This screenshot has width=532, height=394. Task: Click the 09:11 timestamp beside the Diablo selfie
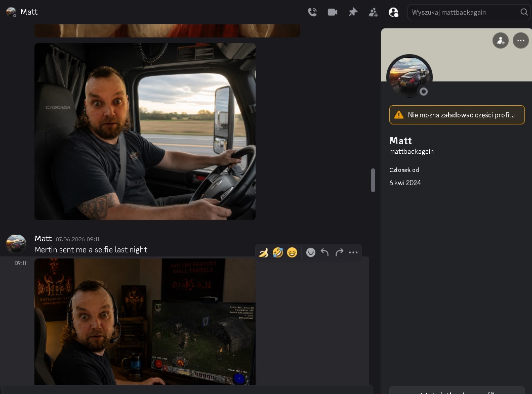click(20, 263)
